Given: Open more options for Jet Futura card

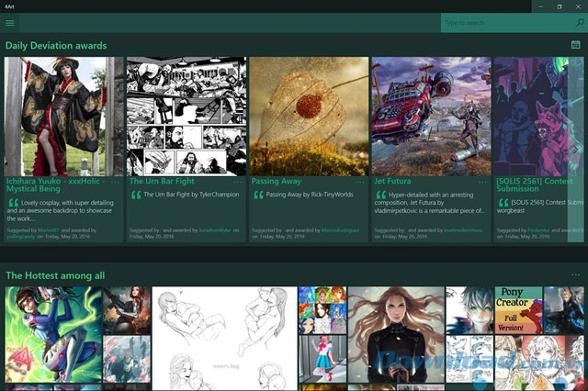Looking at the screenshot, I should tap(482, 183).
